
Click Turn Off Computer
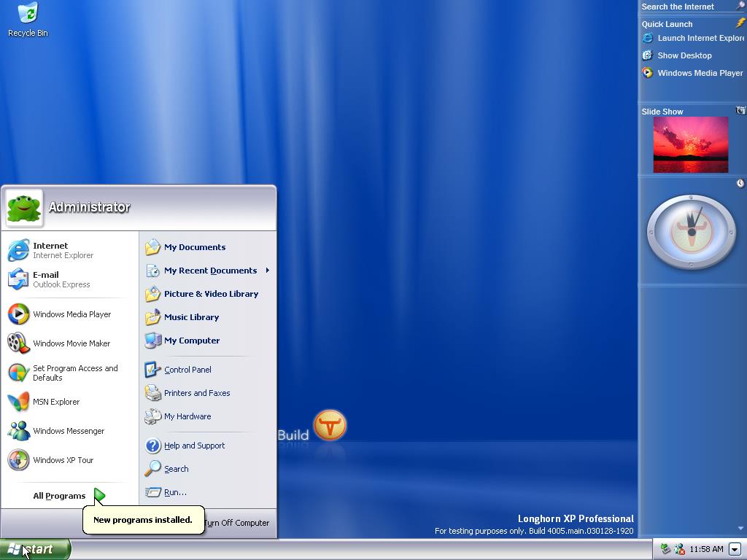(237, 523)
